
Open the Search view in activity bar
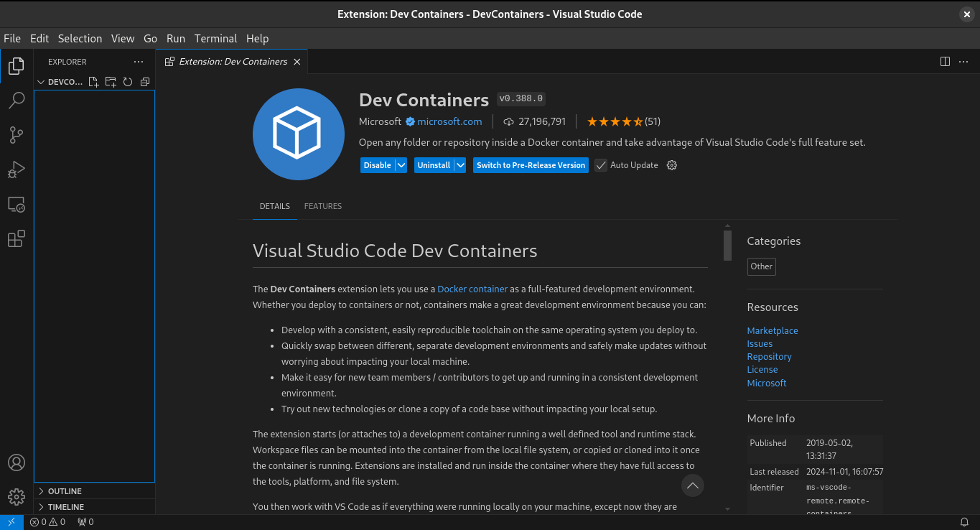(x=16, y=101)
